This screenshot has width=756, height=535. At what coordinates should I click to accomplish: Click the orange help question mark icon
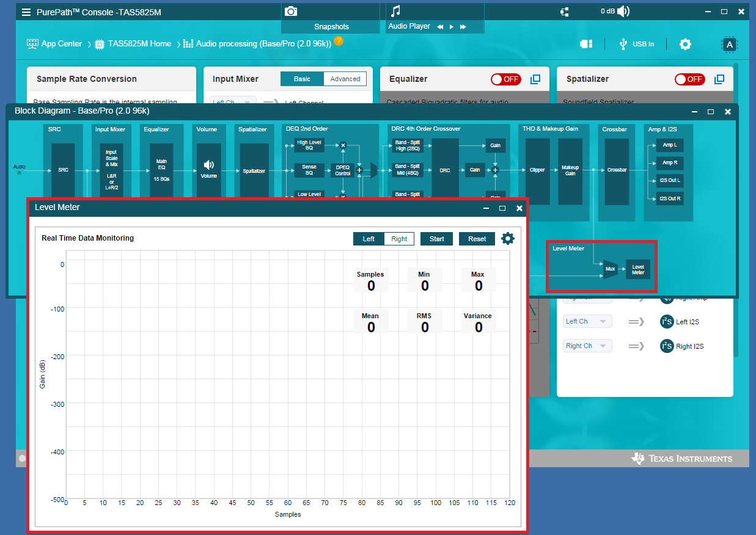click(x=339, y=42)
